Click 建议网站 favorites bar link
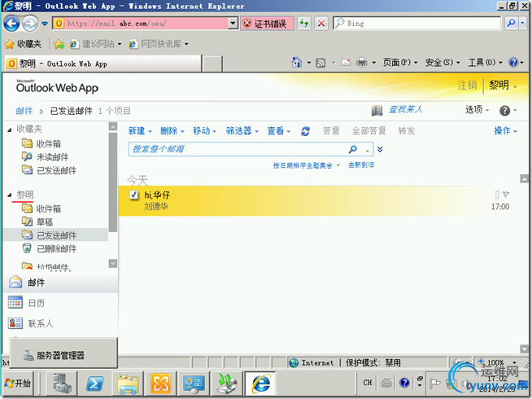 click(x=95, y=44)
